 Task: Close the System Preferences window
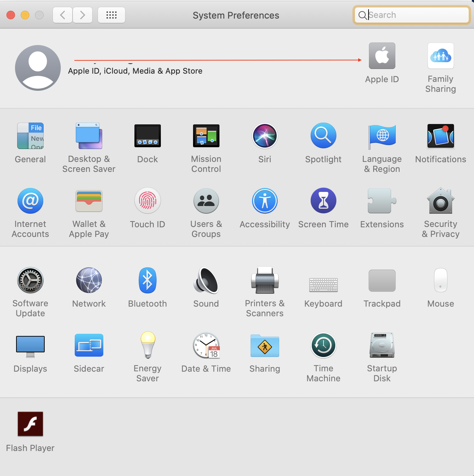click(x=11, y=15)
